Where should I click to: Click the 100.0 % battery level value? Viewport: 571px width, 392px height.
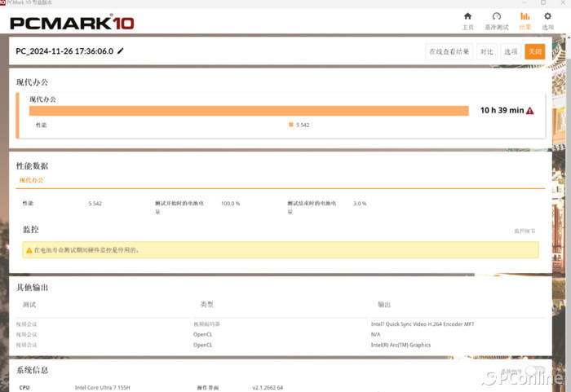point(231,204)
